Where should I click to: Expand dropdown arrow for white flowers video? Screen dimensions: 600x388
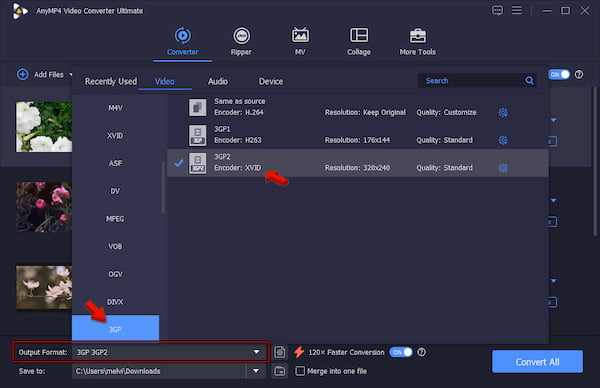[x=553, y=120]
